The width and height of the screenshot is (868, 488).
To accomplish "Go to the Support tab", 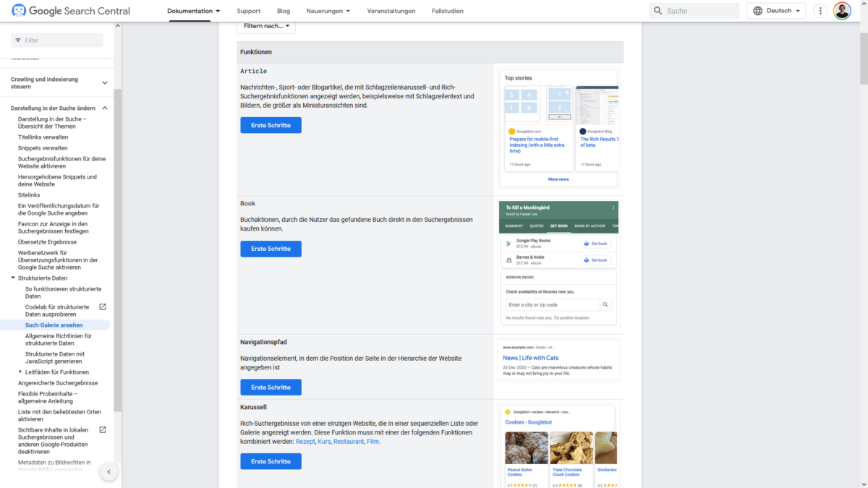I will tap(249, 11).
